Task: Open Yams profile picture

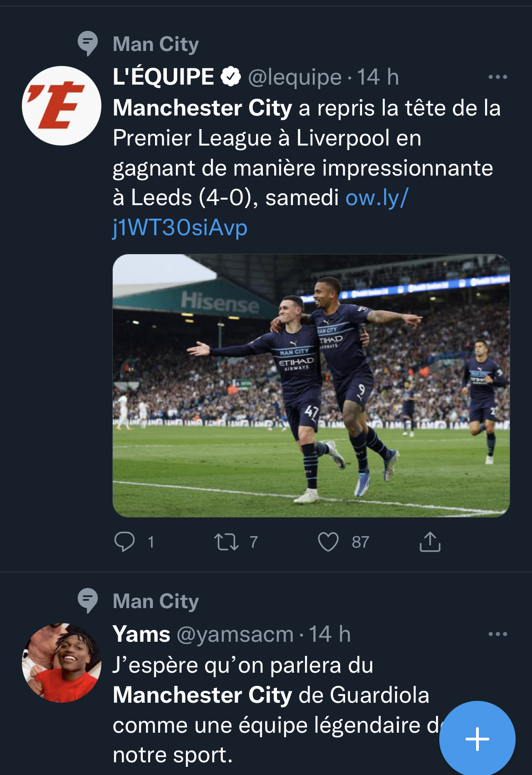Action: pos(61,663)
